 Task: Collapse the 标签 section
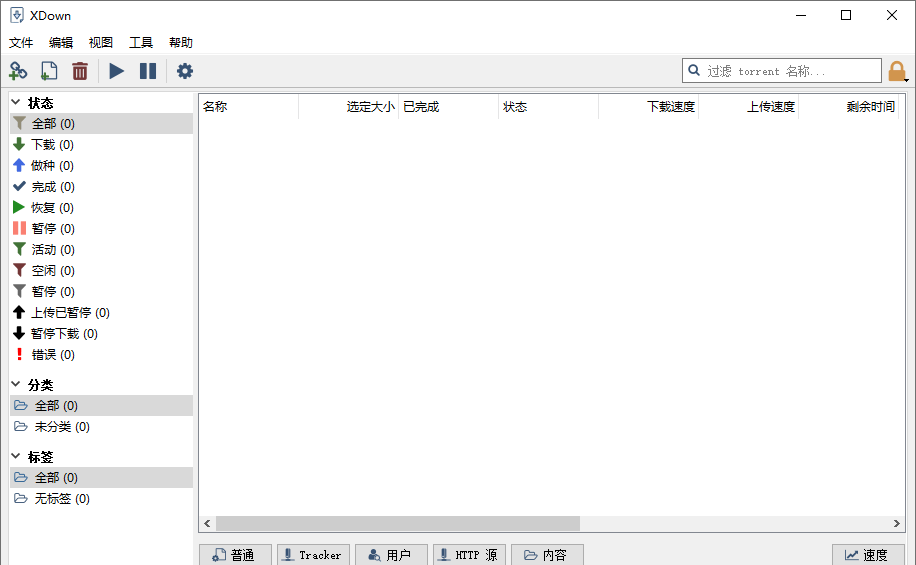16,456
